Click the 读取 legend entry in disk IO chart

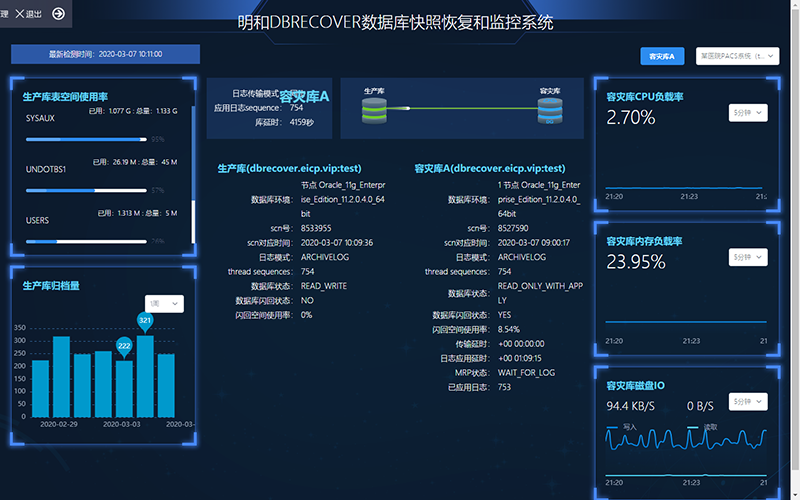[702, 427]
